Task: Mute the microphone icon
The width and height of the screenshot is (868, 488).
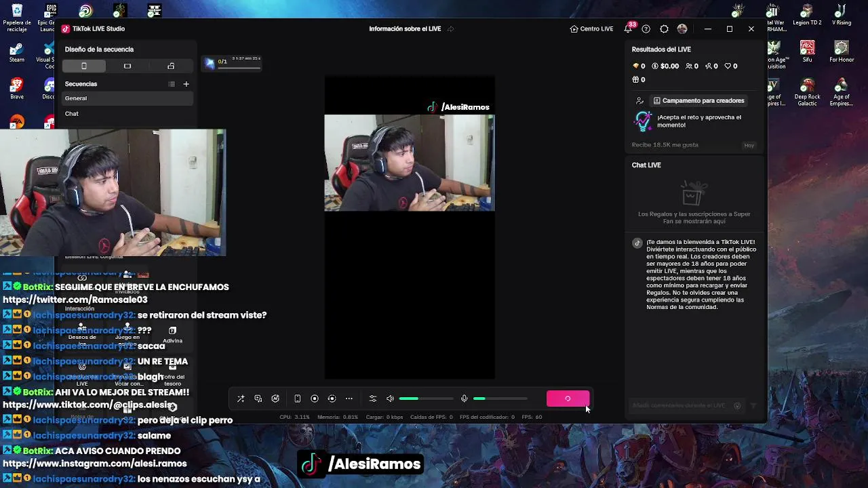Action: [x=464, y=399]
